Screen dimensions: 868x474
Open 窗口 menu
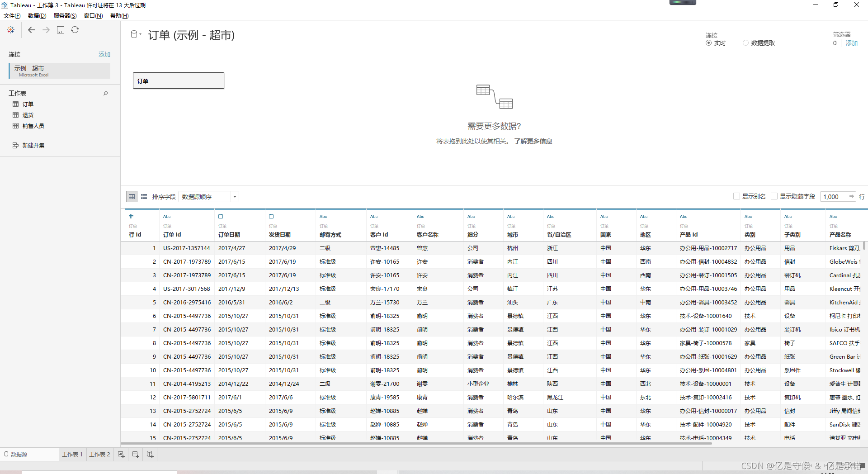[94, 16]
